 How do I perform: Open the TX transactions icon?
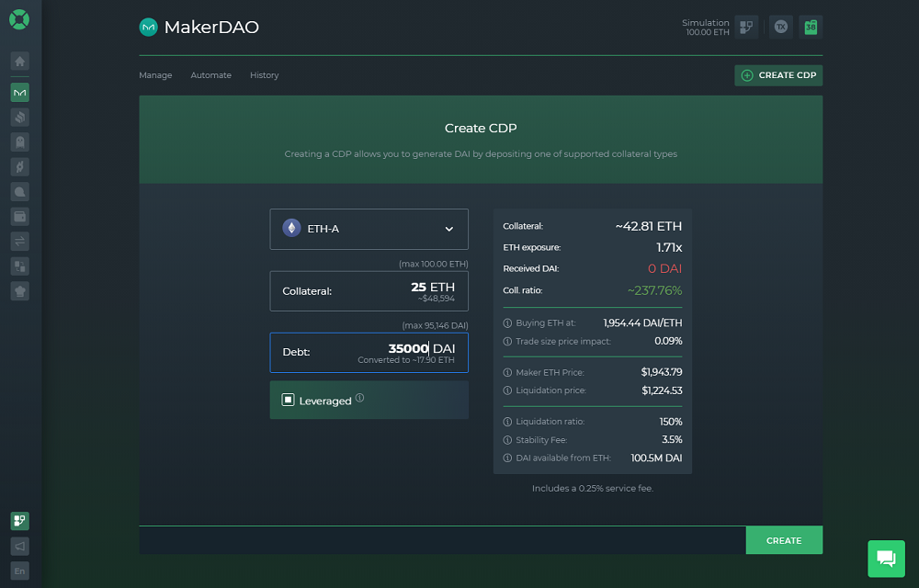point(780,27)
